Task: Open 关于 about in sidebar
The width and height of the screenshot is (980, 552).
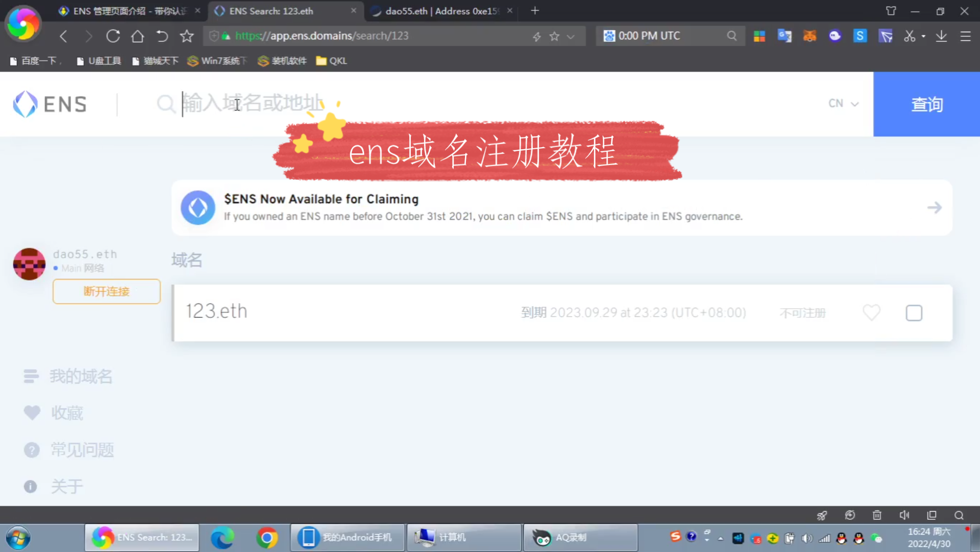Action: [53, 487]
